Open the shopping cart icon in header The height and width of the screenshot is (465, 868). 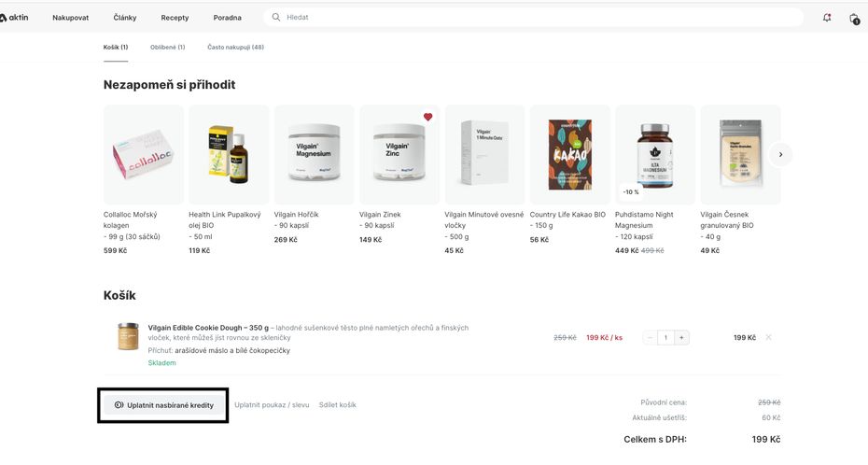click(854, 19)
